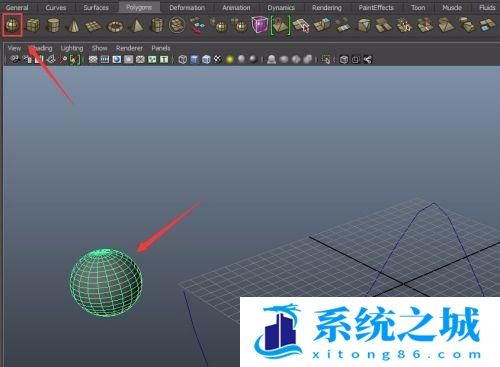Switch viewport to wireframe cube icon

coord(182,60)
